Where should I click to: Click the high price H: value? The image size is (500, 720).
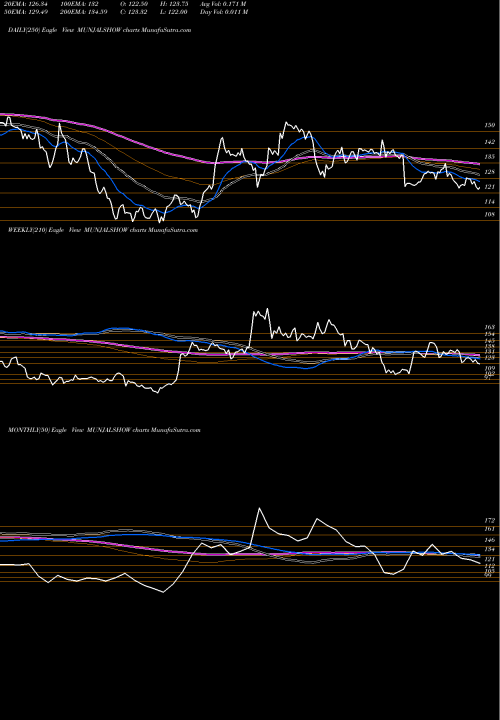174,4
